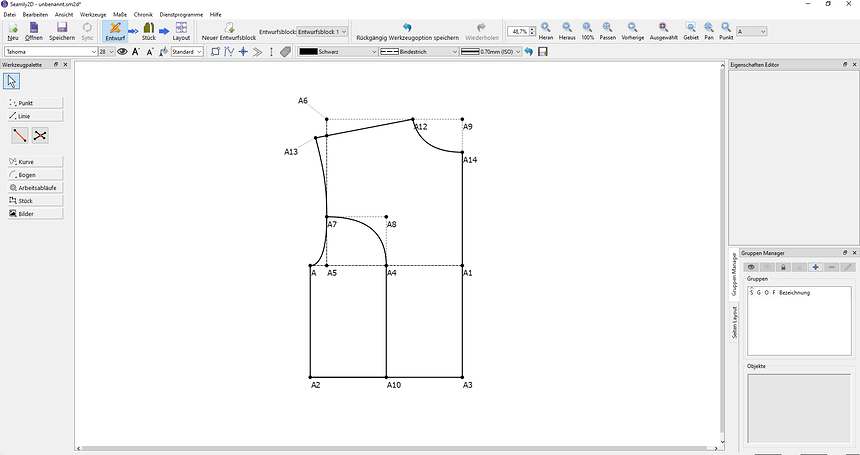Create a Neuer Entwurfsblock
860x455 pixels.
tap(229, 28)
